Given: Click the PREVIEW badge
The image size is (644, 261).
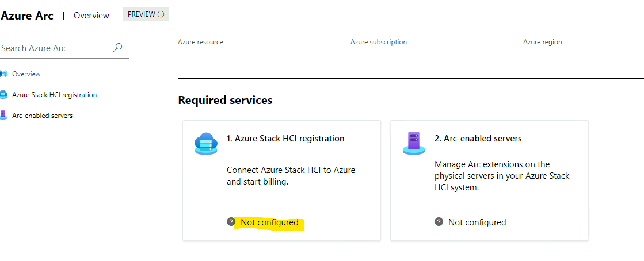Looking at the screenshot, I should [x=146, y=14].
